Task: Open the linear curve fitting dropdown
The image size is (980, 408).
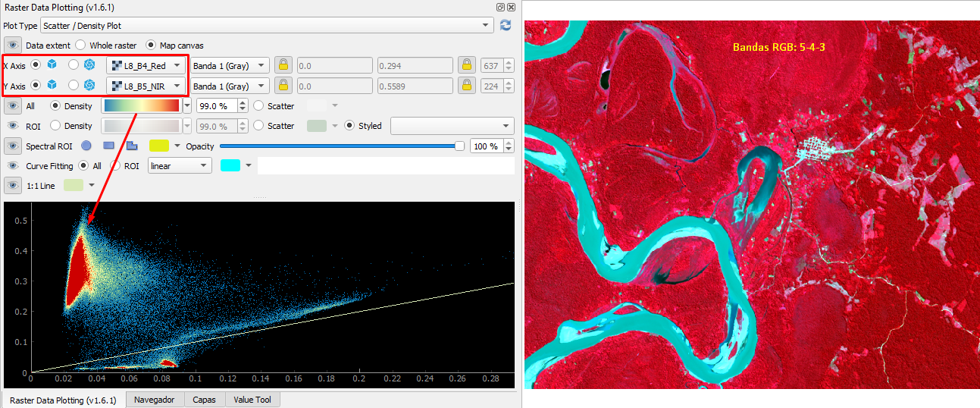Action: (180, 165)
